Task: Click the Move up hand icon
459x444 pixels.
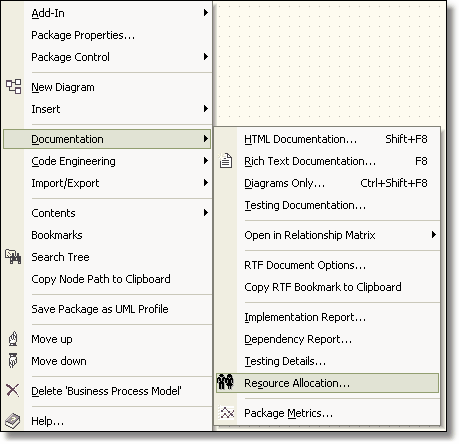Action: point(13,339)
